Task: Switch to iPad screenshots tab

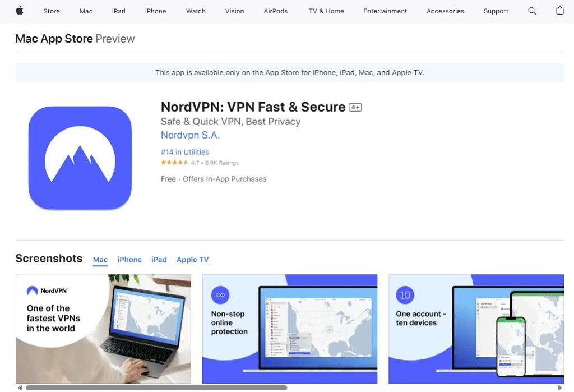Action: click(x=159, y=260)
